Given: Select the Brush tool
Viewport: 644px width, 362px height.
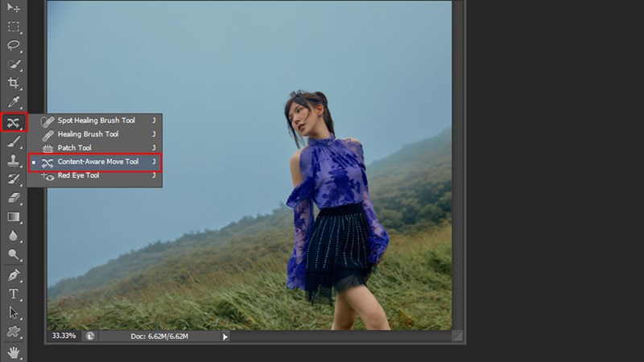Looking at the screenshot, I should 14,142.
